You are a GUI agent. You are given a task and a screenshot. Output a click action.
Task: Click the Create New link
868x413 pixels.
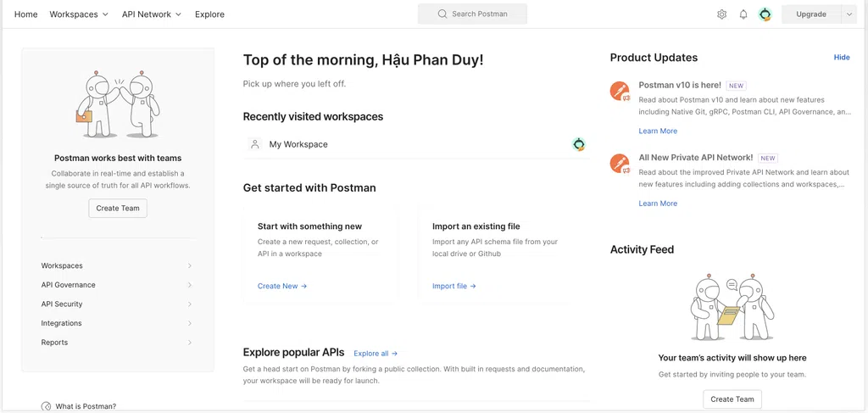(x=282, y=287)
